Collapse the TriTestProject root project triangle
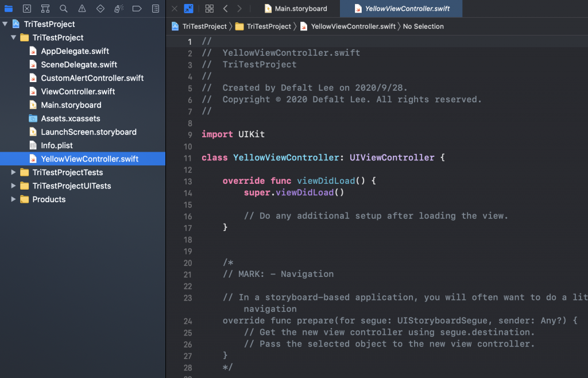 5,24
